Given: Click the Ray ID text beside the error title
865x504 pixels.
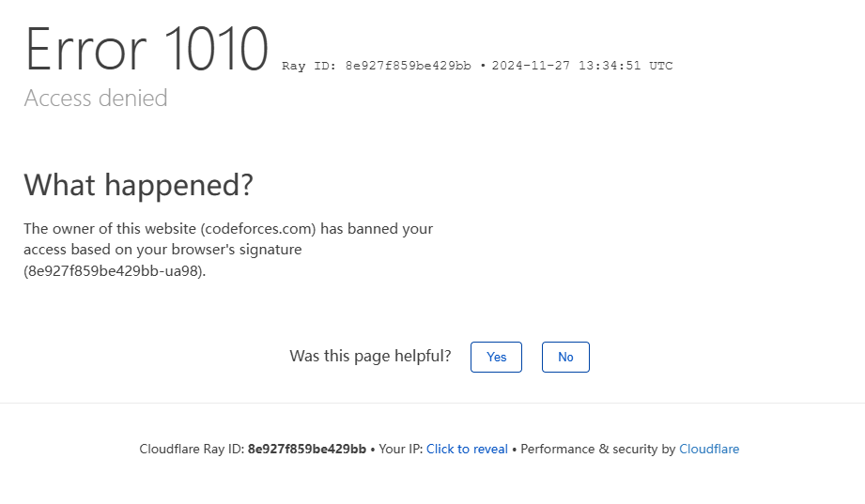Looking at the screenshot, I should tap(376, 66).
